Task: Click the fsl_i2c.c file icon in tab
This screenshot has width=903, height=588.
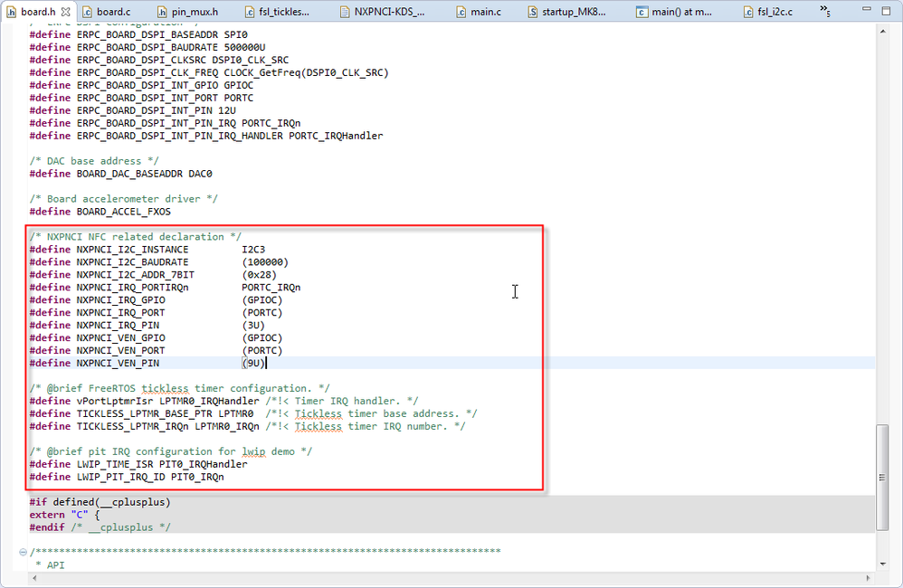Action: (748, 12)
